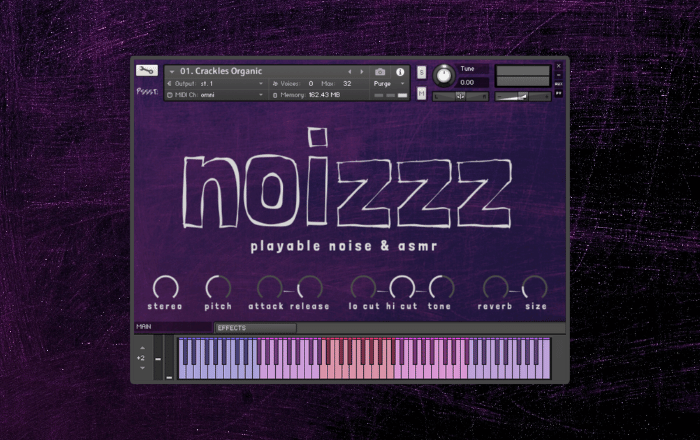700x440 pixels.
Task: Click the Output speaker icon
Action: (169, 83)
